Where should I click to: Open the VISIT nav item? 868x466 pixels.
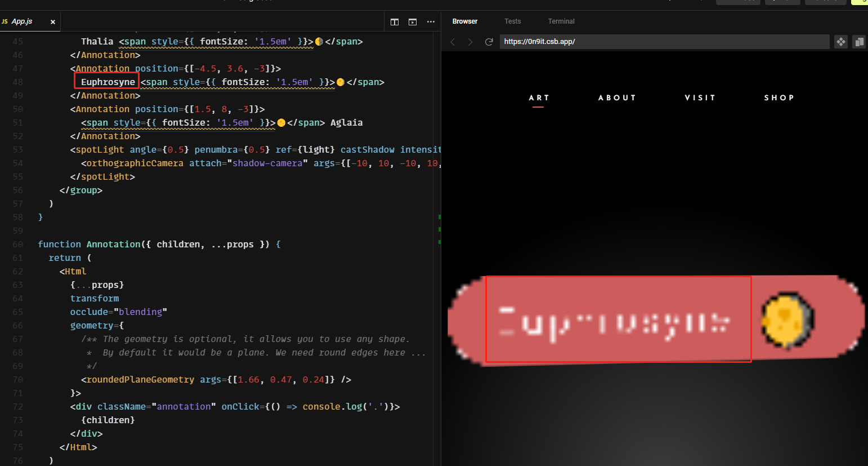pyautogui.click(x=700, y=97)
